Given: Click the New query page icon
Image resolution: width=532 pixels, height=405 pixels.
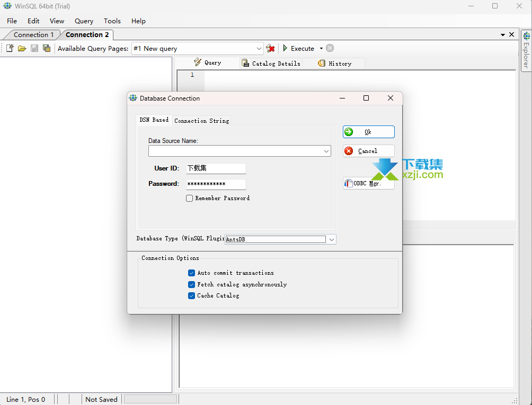Looking at the screenshot, I should pyautogui.click(x=10, y=49).
